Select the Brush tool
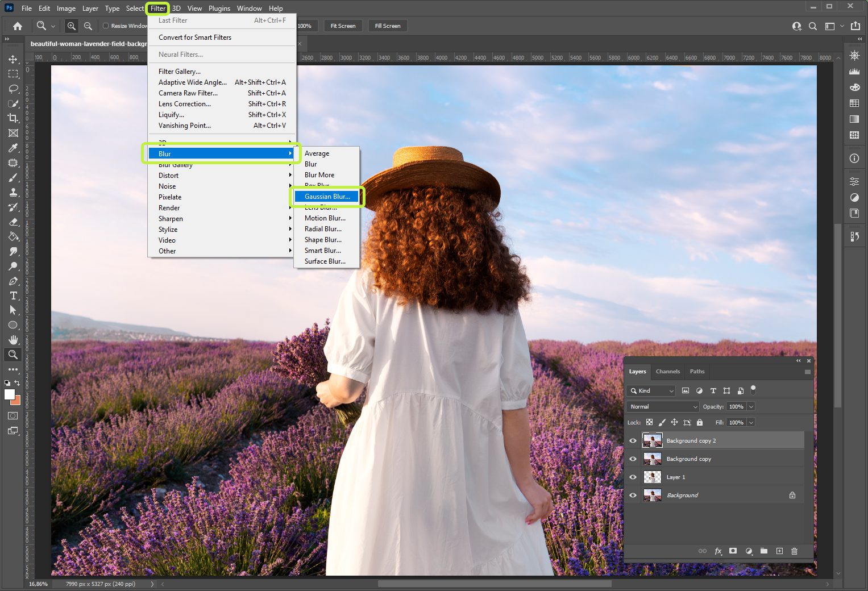The width and height of the screenshot is (868, 591). pos(13,177)
